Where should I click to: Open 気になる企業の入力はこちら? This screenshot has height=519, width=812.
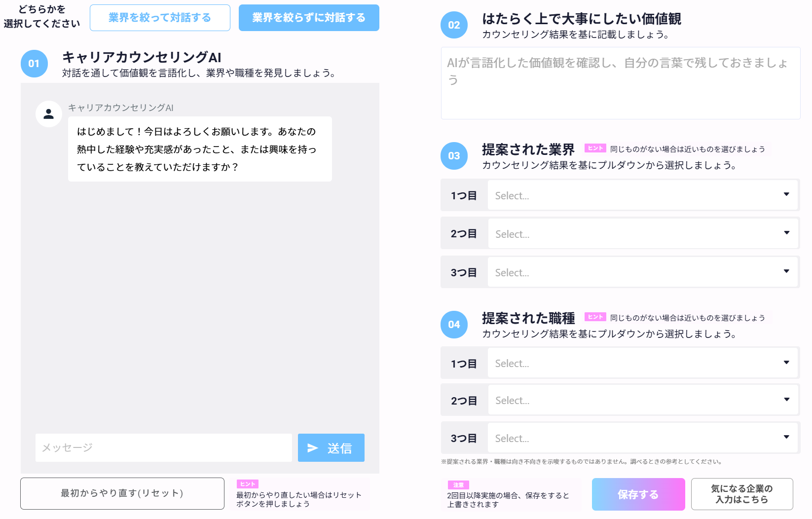click(741, 494)
